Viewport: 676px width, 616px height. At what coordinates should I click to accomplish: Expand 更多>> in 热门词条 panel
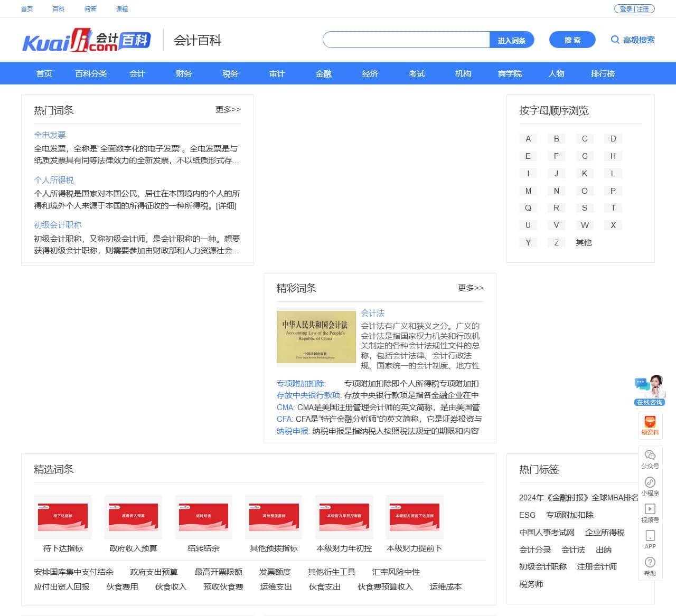coord(228,109)
